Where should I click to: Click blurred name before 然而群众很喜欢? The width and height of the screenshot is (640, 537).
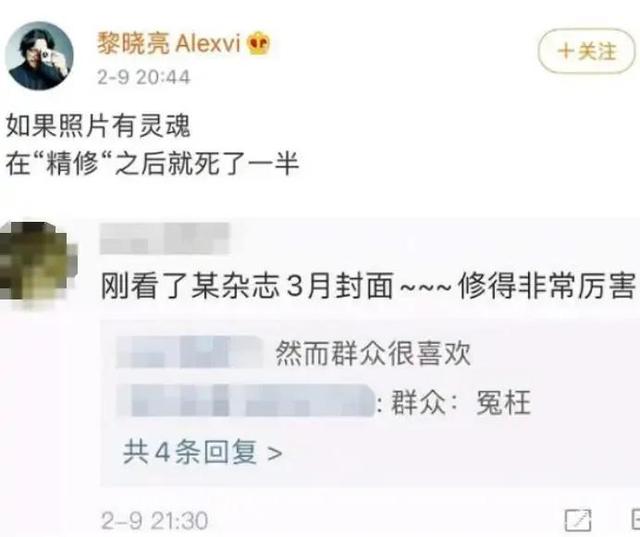tap(191, 352)
